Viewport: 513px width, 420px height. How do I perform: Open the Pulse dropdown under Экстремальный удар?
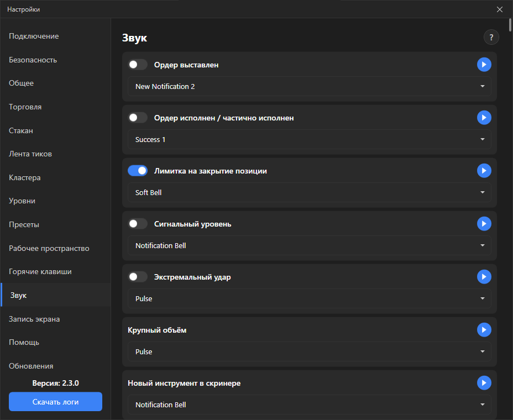pos(309,298)
